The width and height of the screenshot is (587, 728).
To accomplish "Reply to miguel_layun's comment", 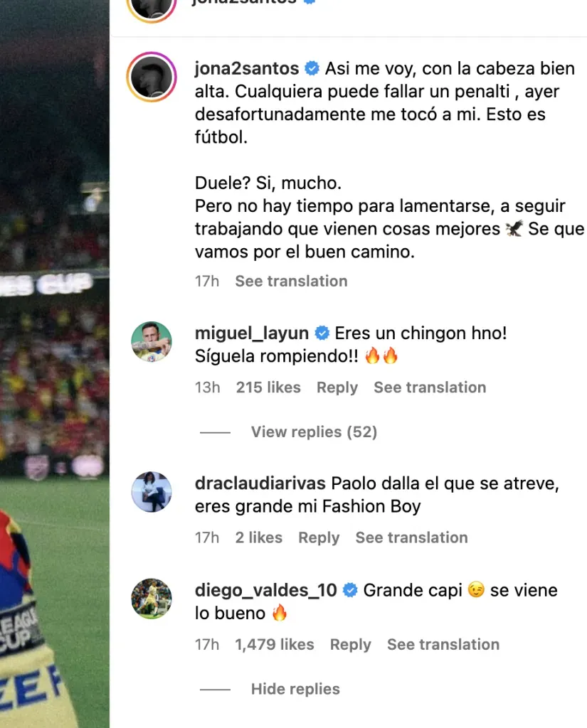I will tap(337, 387).
